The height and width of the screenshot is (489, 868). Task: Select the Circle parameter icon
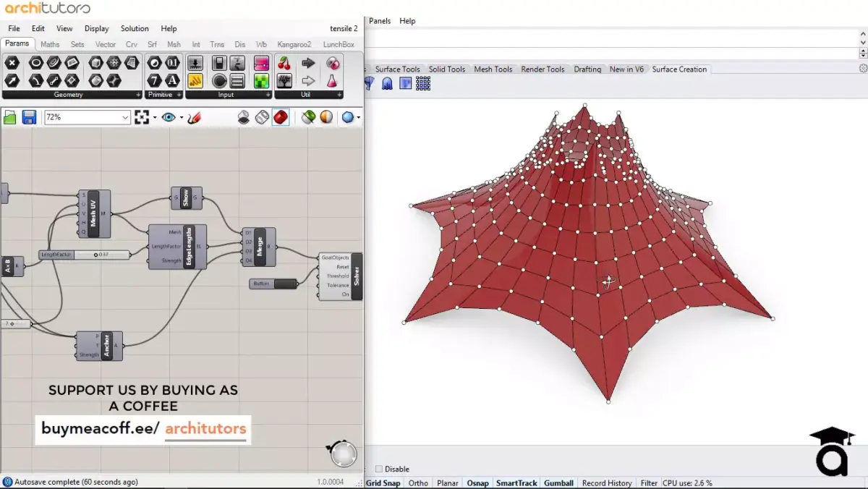point(35,63)
